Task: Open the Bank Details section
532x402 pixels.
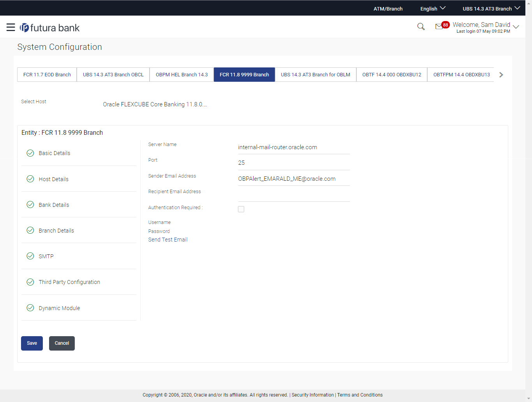Action: coord(79,205)
